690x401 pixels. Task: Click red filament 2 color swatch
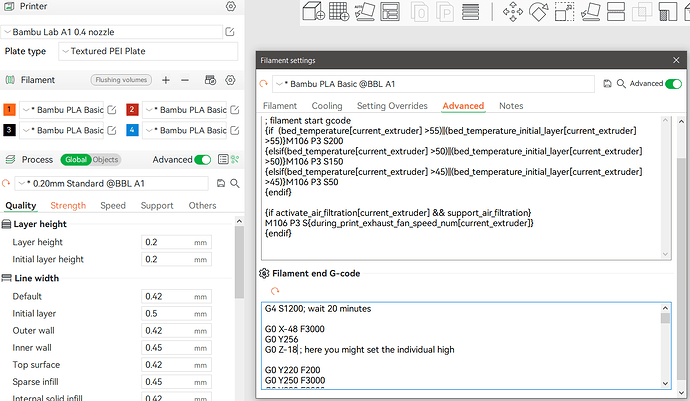[132, 110]
